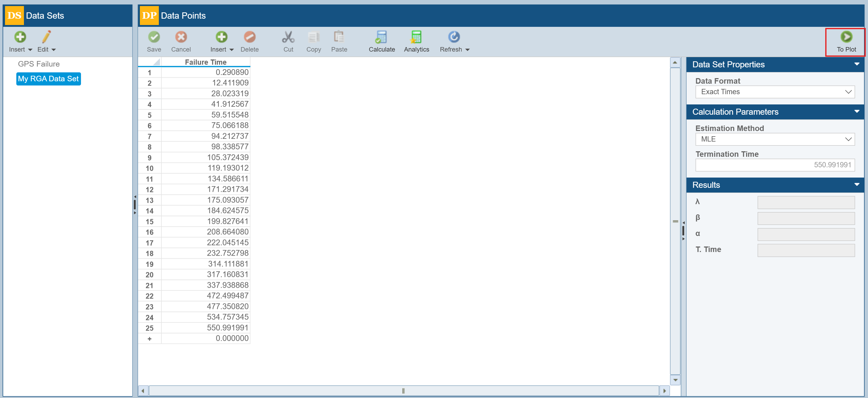The image size is (868, 398).
Task: Open the Data Format dropdown
Action: click(775, 92)
